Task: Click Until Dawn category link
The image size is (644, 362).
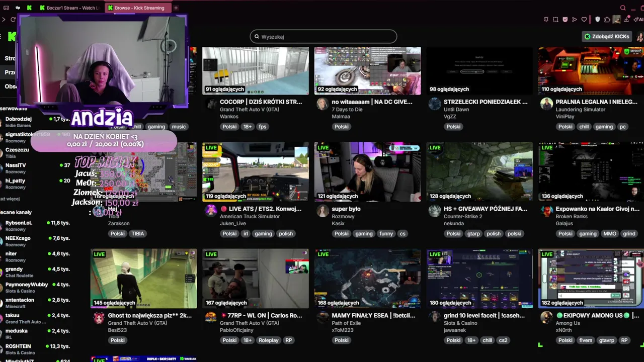Action: 456,110
